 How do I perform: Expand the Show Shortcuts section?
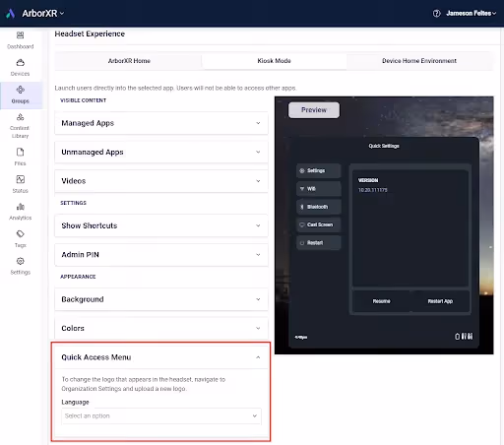point(161,225)
